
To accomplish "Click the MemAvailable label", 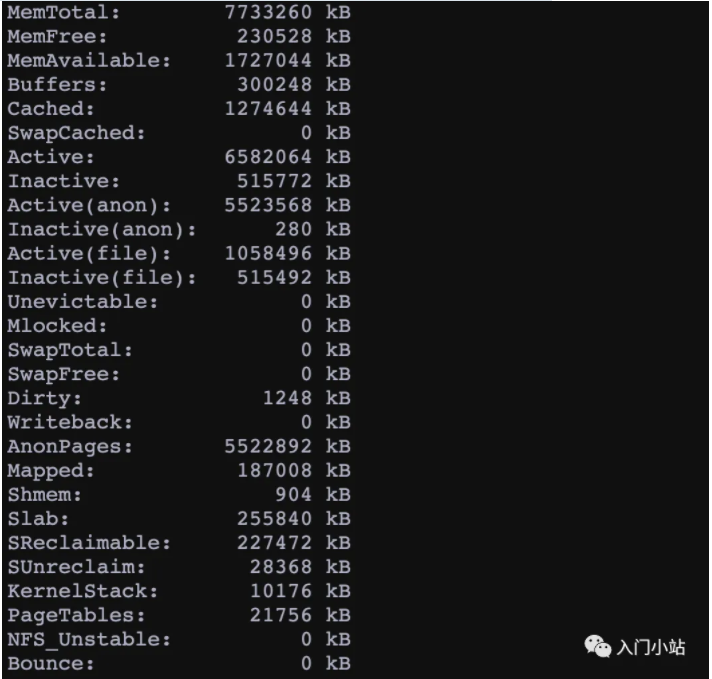I will click(x=89, y=60).
